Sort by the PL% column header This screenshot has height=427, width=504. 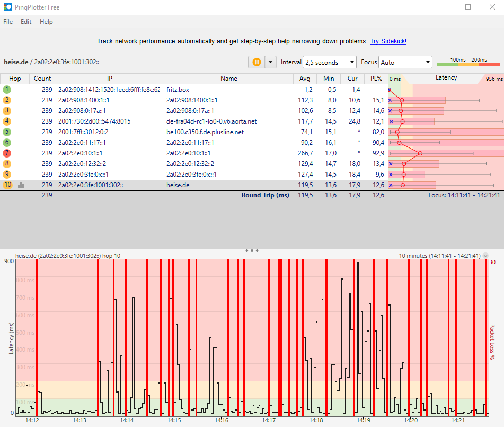(x=376, y=79)
